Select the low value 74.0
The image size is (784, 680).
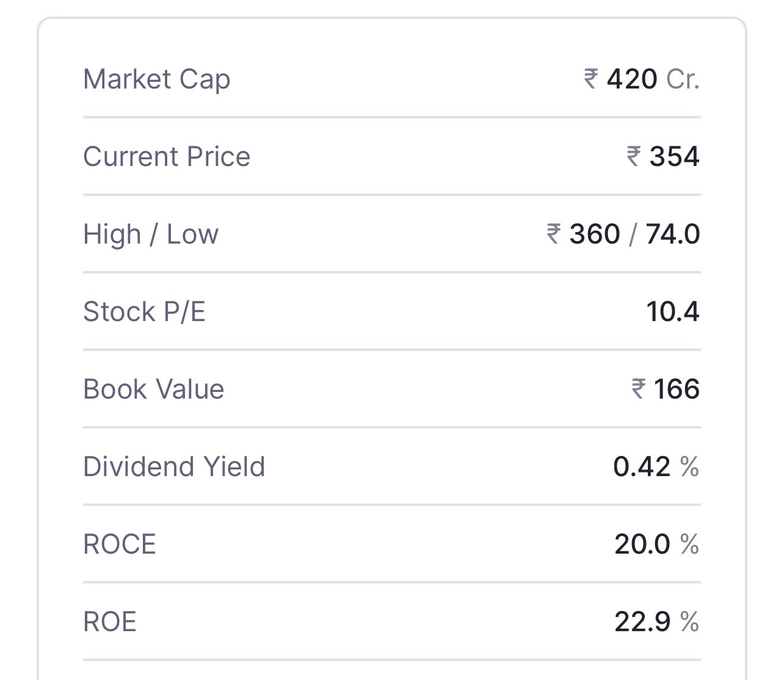tap(672, 234)
